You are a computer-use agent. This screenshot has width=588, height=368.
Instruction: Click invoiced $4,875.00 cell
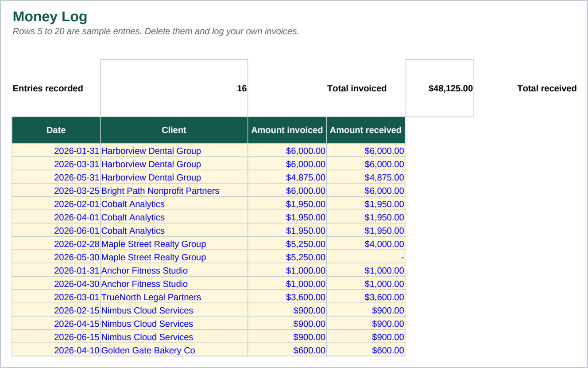(287, 177)
